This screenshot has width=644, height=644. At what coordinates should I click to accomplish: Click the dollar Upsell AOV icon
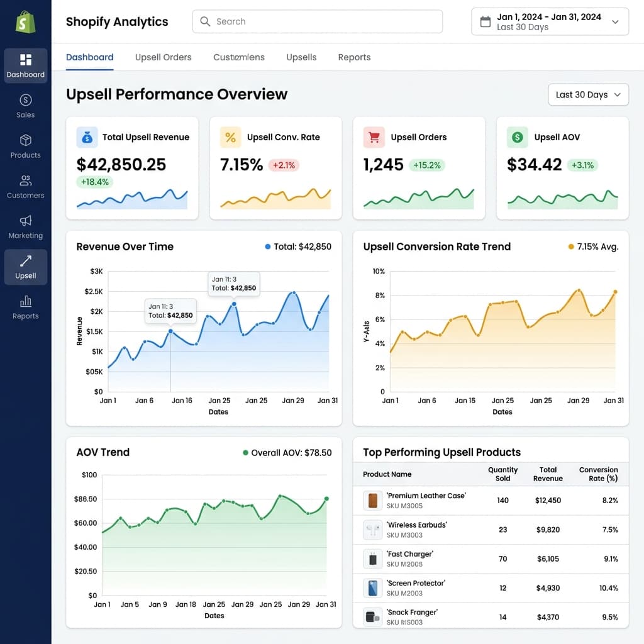518,137
